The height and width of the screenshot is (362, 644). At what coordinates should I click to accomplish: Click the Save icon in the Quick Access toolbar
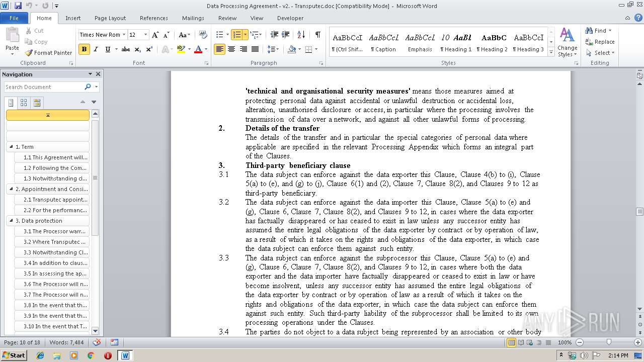coord(18,6)
